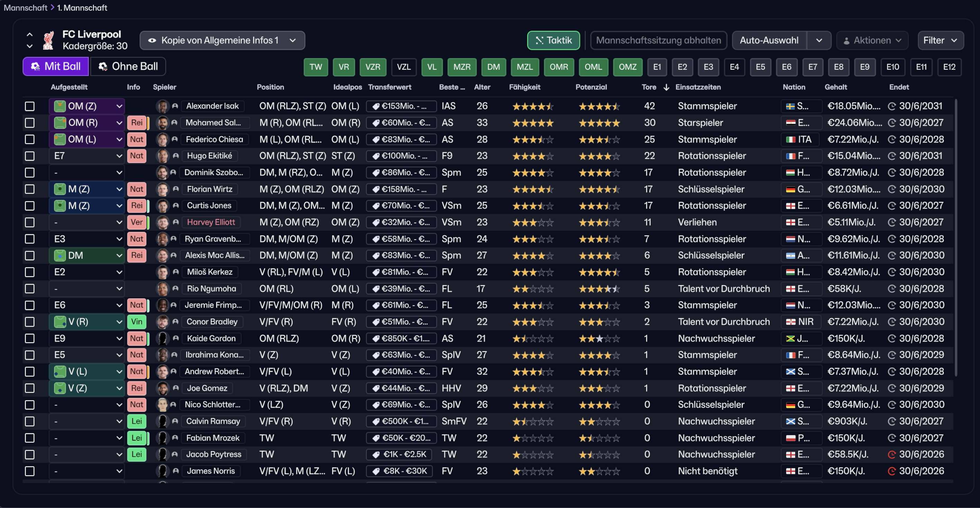Click Alexander Isak's player portrait icon
Image resolution: width=980 pixels, height=508 pixels.
[x=162, y=106]
